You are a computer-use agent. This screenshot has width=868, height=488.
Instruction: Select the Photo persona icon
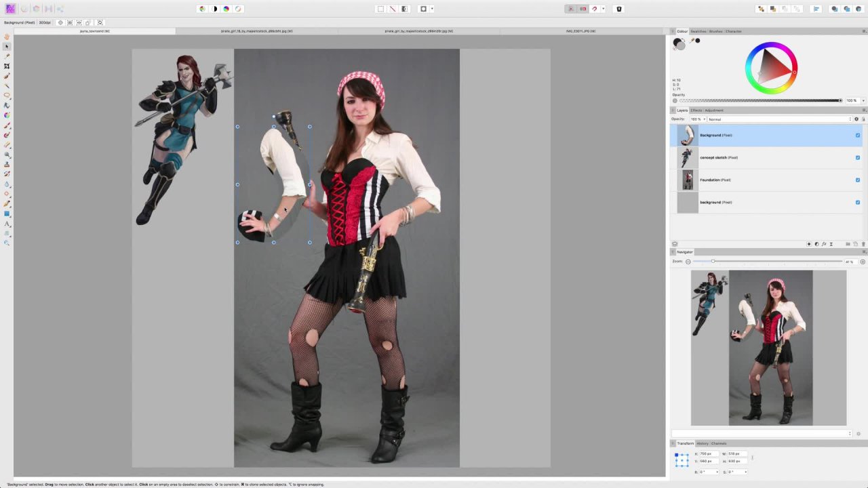(x=10, y=9)
